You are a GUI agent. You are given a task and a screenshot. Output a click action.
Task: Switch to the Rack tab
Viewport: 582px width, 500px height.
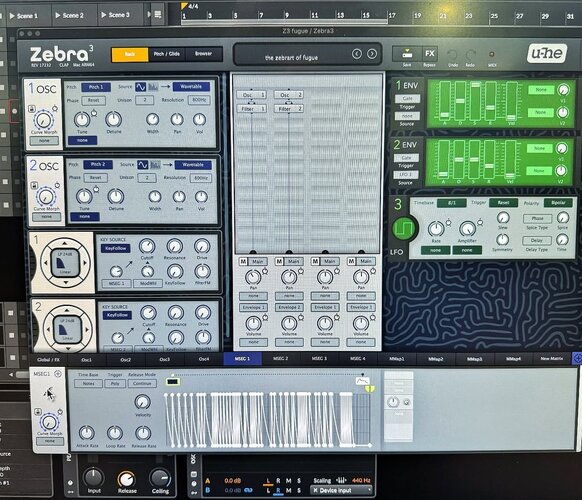130,54
